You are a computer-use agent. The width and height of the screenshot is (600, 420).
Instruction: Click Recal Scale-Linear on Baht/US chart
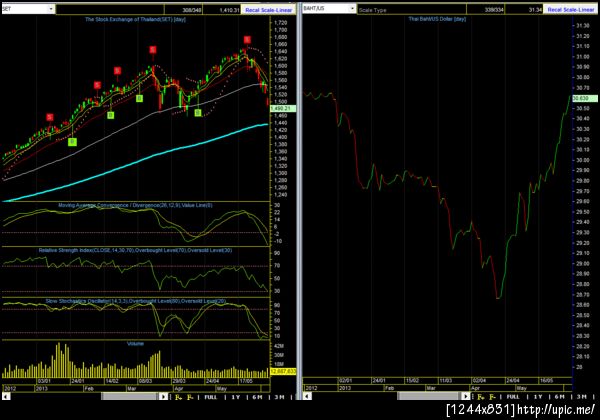tap(571, 10)
